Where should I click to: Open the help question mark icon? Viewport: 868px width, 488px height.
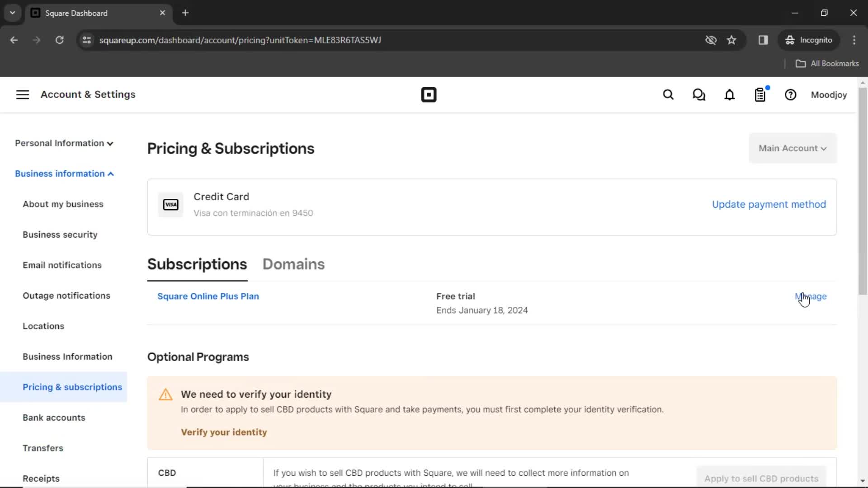click(791, 95)
